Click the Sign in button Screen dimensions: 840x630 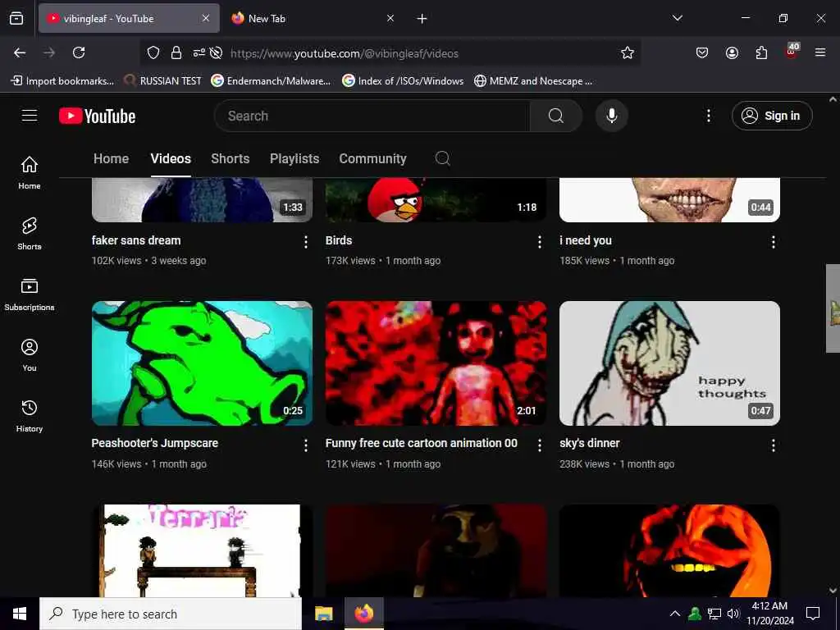[x=772, y=116]
